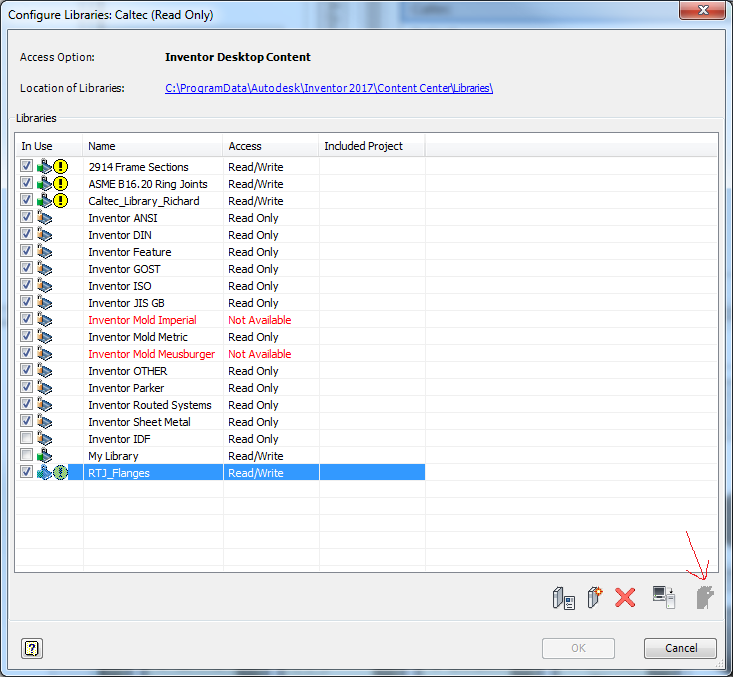Click Not Available access for Mold Meusburger
This screenshot has width=733, height=678.
point(259,354)
